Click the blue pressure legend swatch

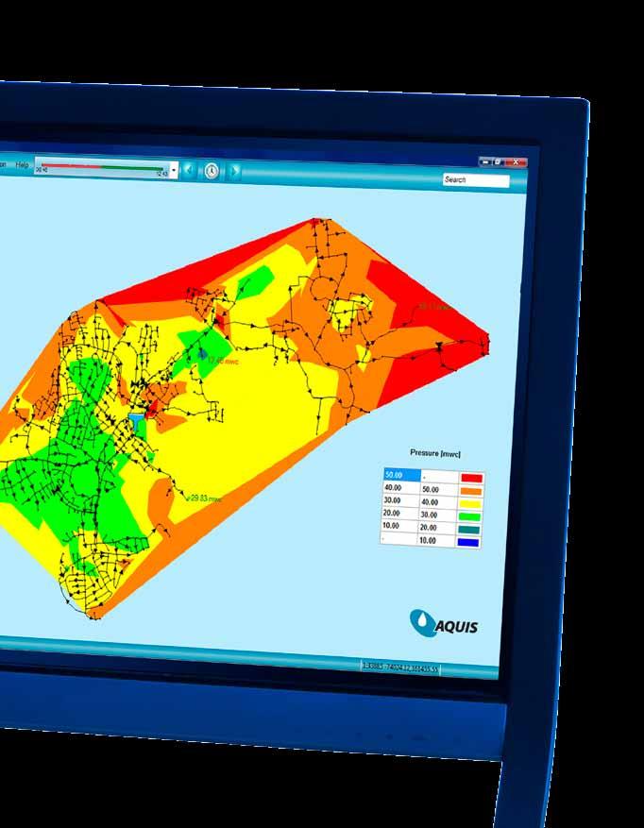click(468, 542)
